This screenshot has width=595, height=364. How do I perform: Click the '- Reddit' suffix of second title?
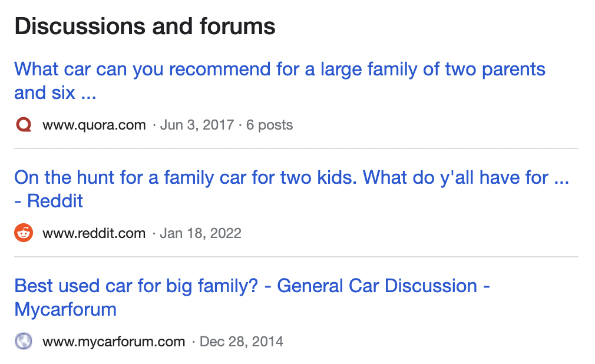click(x=49, y=201)
